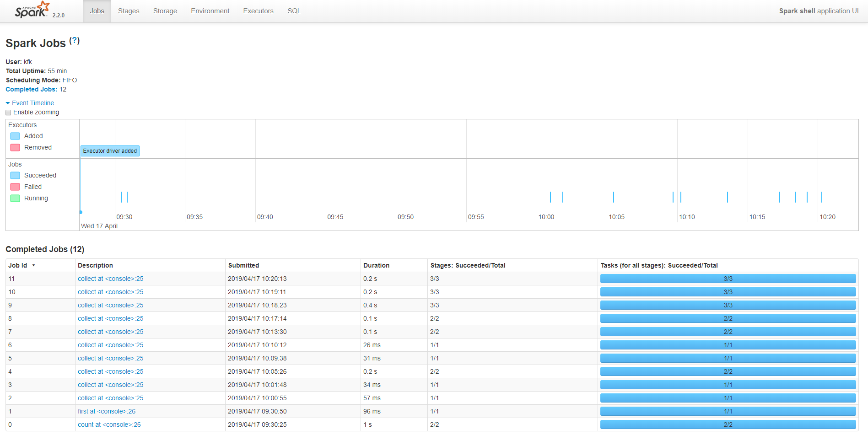868x435 pixels.
Task: Open the 'first at <console>:26' job
Action: pos(107,411)
